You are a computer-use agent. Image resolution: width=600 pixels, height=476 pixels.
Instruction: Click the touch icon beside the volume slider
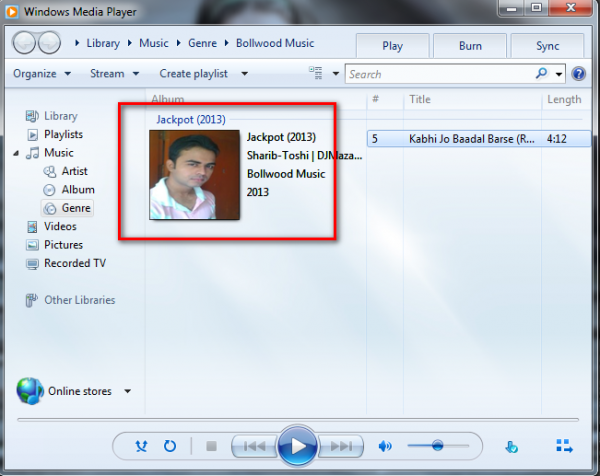tap(511, 447)
